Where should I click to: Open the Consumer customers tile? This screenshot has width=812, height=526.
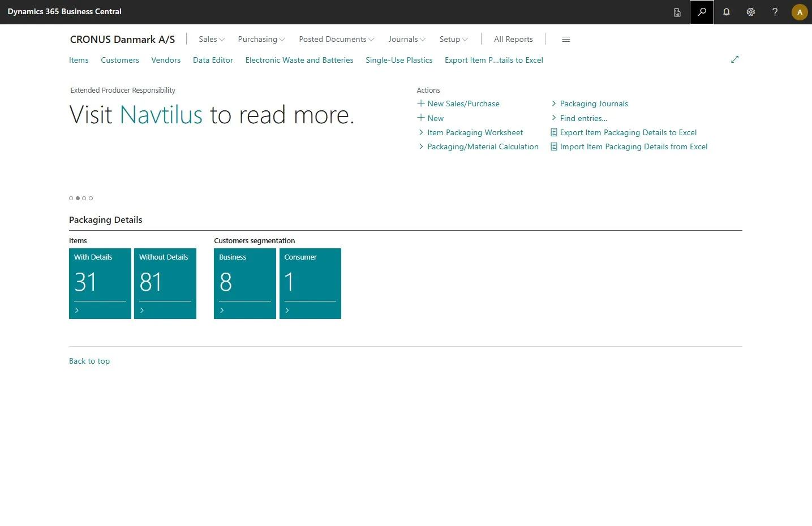click(310, 283)
